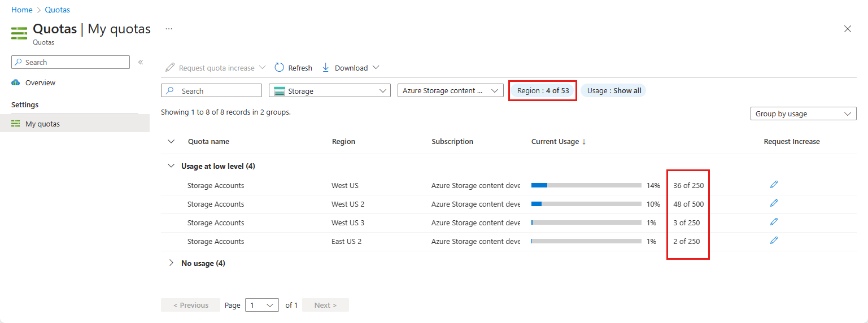Click the edit pencil for West US 2

(774, 203)
